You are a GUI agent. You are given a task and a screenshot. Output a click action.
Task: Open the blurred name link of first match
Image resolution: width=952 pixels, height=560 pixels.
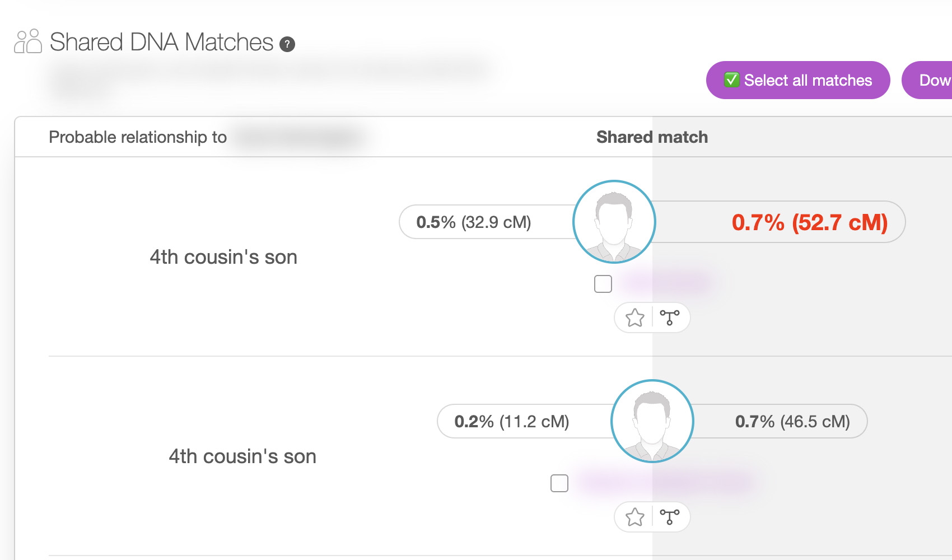coord(668,283)
